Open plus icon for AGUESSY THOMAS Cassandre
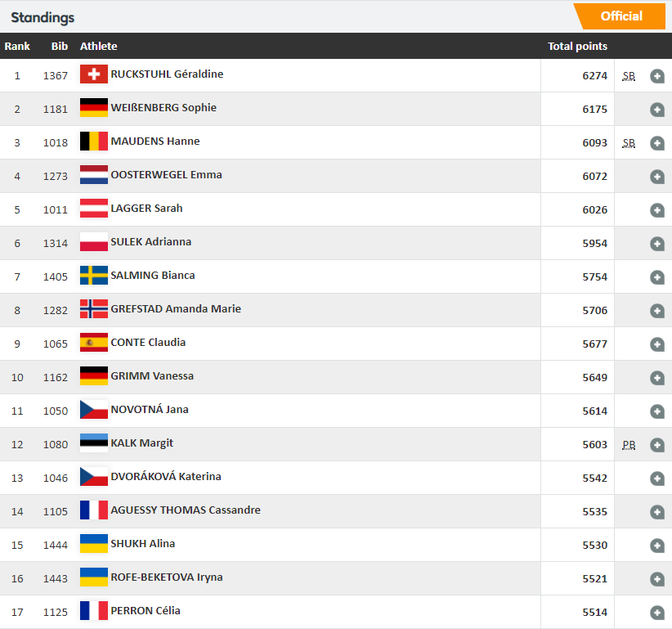The image size is (672, 629). click(x=657, y=512)
